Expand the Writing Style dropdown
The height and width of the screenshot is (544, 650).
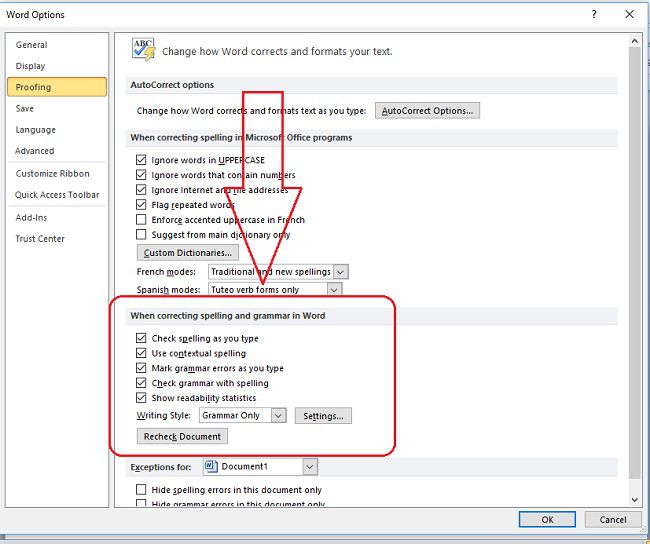pos(279,415)
